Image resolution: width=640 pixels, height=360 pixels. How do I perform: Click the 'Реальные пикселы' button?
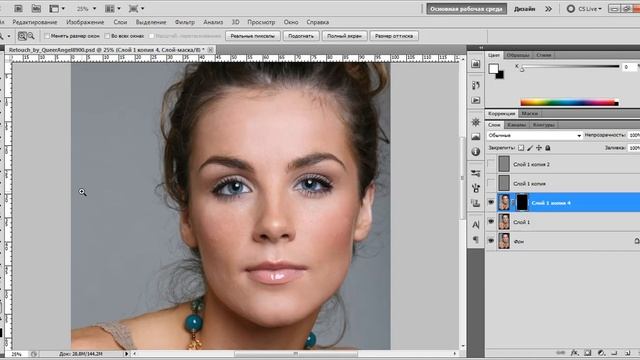tap(253, 36)
